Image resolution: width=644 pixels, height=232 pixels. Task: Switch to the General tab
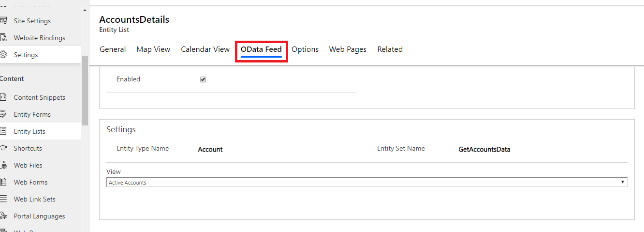click(113, 49)
